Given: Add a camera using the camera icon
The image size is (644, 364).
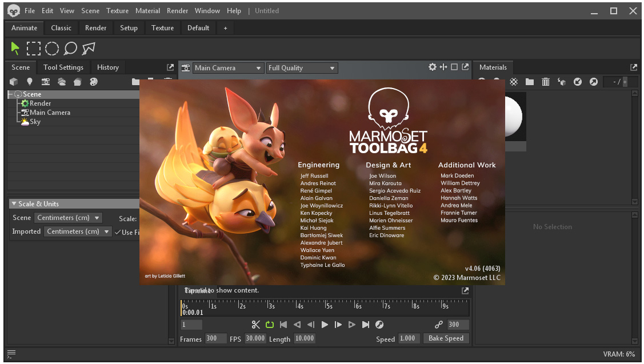Looking at the screenshot, I should click(46, 81).
